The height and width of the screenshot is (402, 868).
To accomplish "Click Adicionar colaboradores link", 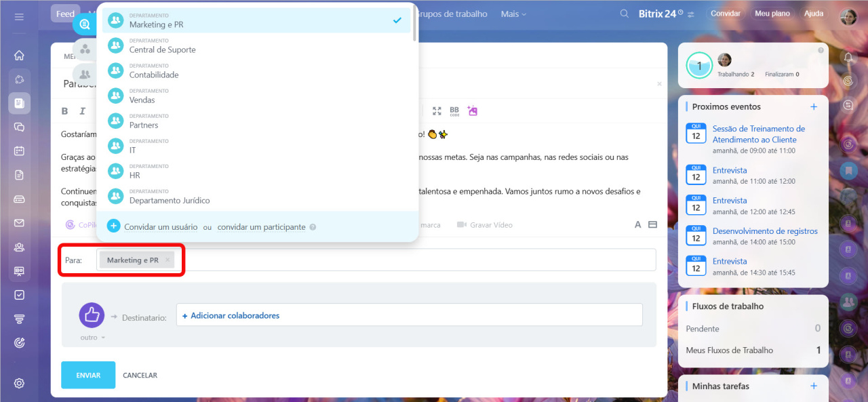I will pos(231,315).
